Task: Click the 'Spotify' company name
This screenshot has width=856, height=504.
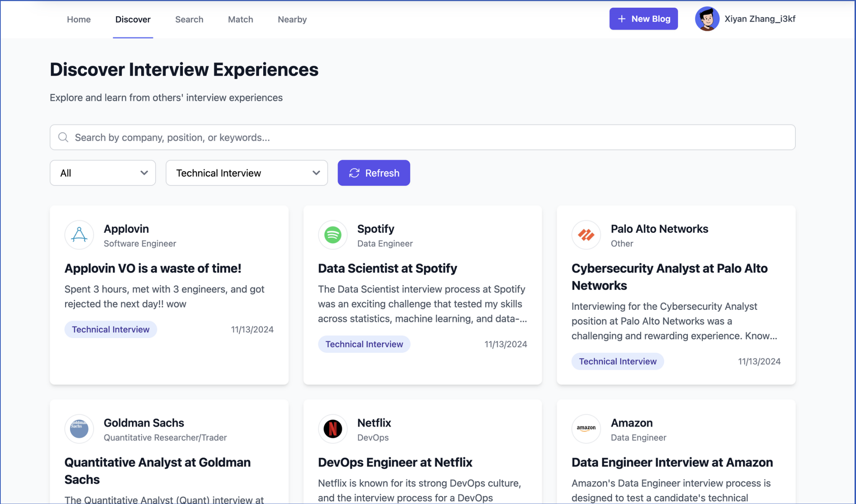Action: point(375,229)
